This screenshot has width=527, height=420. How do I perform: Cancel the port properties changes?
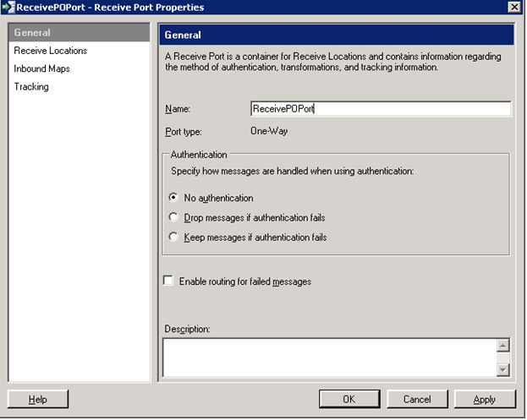pyautogui.click(x=417, y=399)
